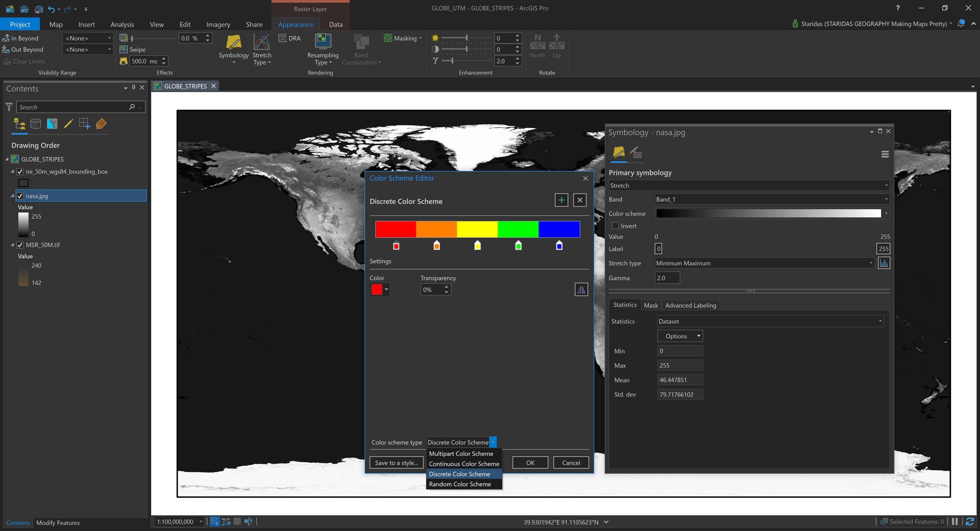The width and height of the screenshot is (980, 531).
Task: Enable the Invert checkbox
Action: 615,226
